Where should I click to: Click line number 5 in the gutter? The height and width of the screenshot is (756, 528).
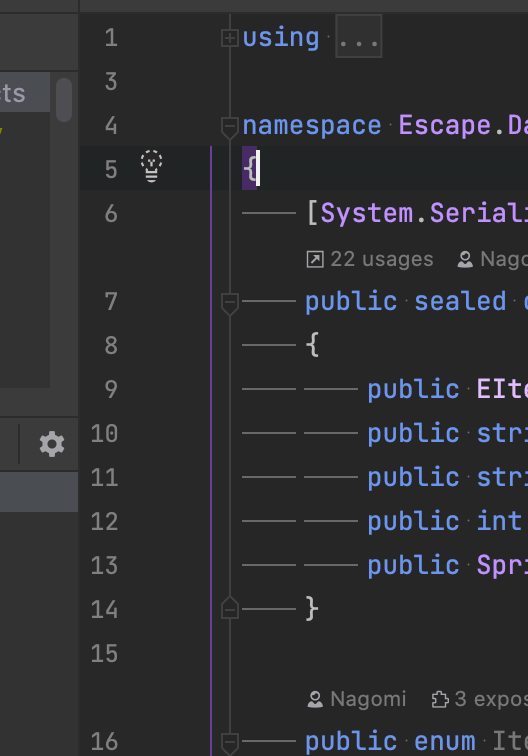111,170
